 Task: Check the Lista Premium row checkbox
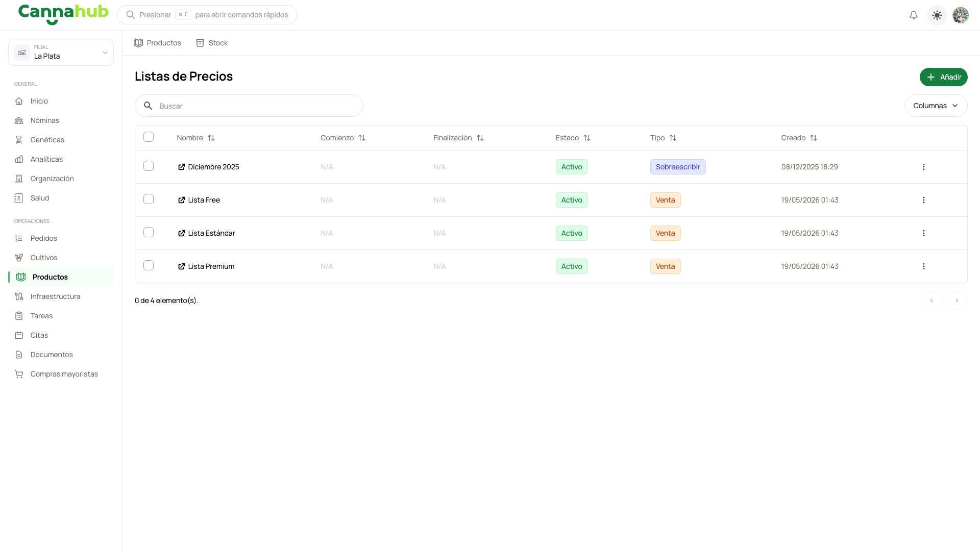pyautogui.click(x=149, y=265)
